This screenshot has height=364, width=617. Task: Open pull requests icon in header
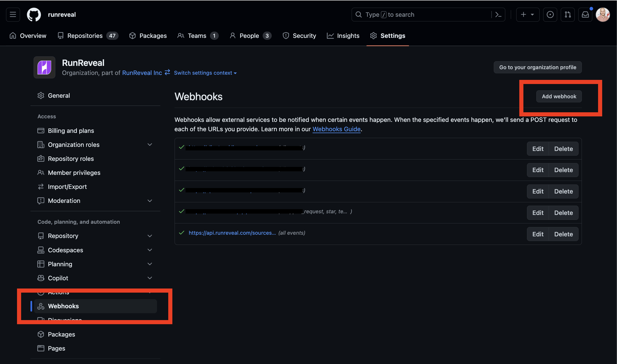click(x=568, y=15)
